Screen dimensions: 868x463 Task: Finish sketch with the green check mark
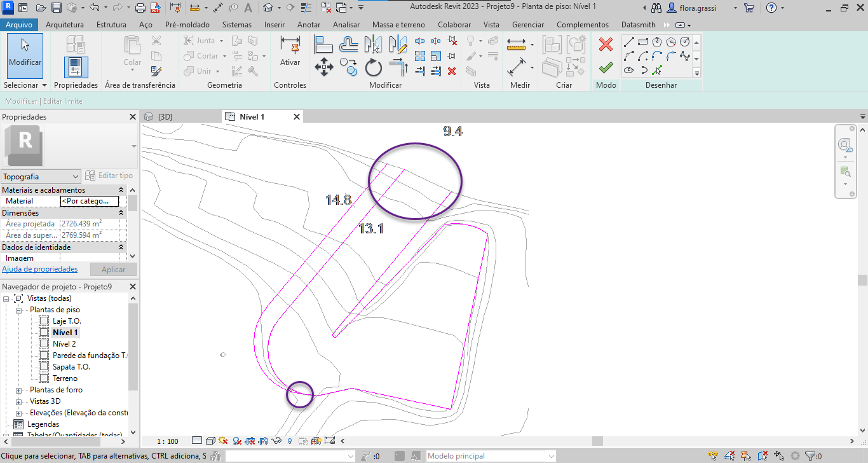click(605, 67)
